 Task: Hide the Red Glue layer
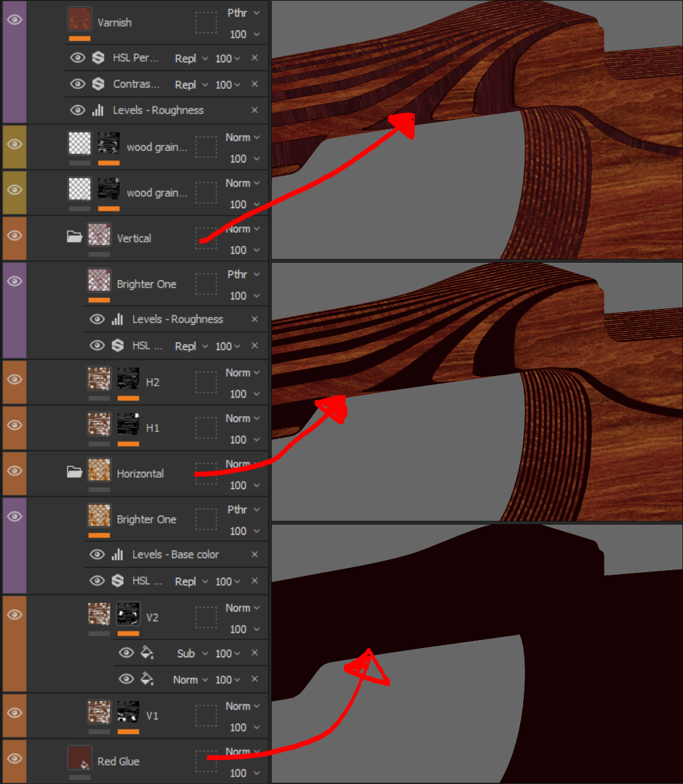coord(14,759)
